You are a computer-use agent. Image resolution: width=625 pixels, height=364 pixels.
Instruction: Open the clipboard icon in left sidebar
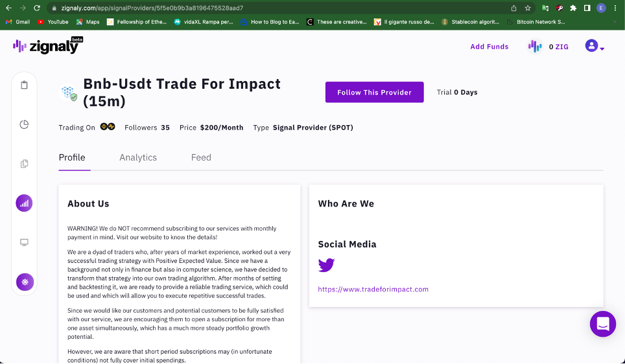[25, 85]
